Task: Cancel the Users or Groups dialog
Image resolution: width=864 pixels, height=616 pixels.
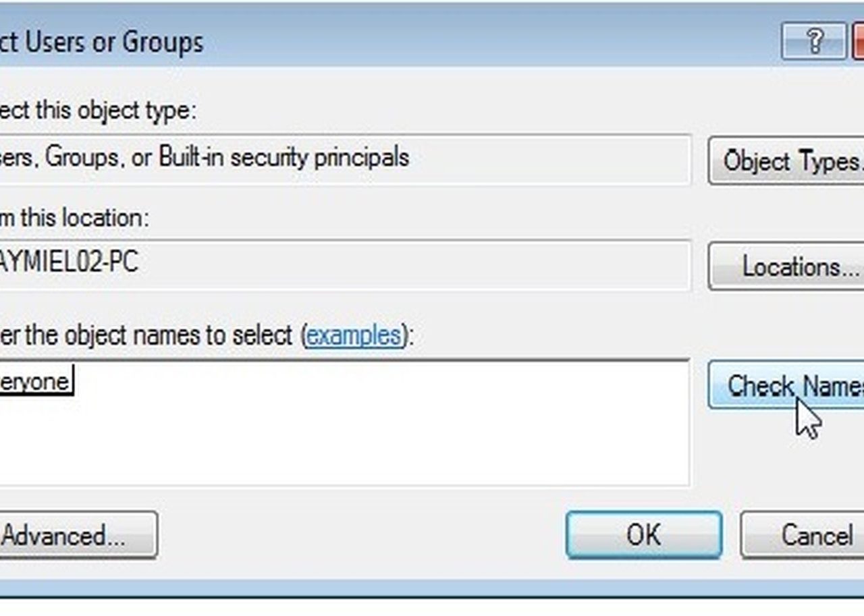Action: click(x=802, y=536)
